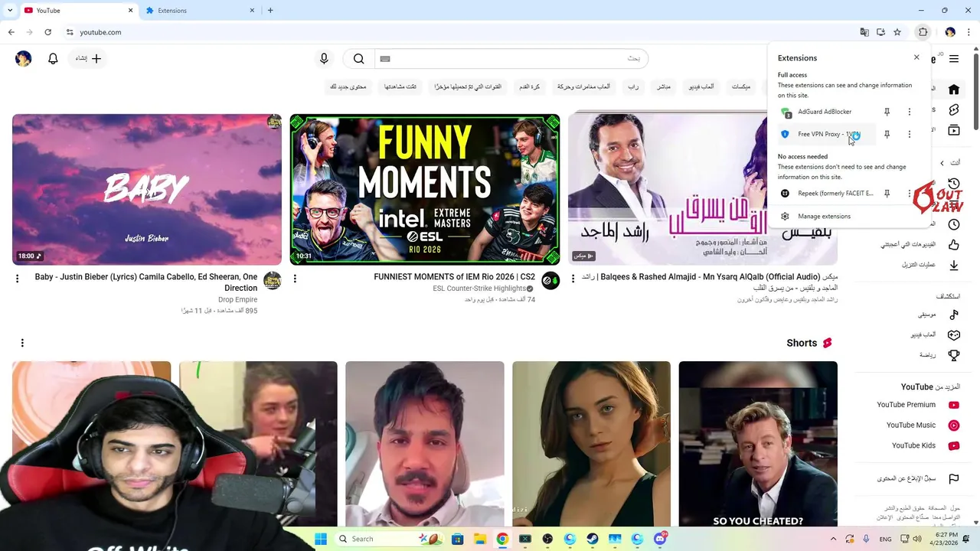Go to YouTube Home in sidebar
The width and height of the screenshot is (980, 551).
click(954, 90)
